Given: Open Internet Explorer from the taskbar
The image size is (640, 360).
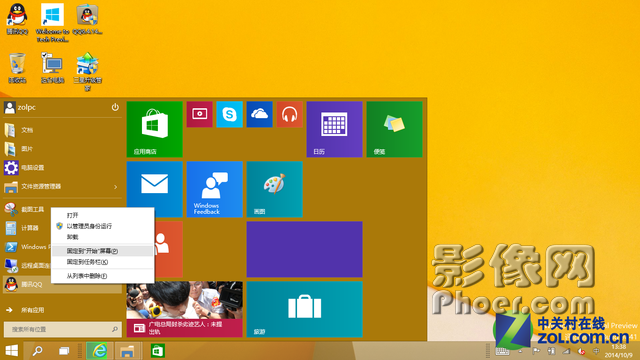Looking at the screenshot, I should pyautogui.click(x=98, y=351).
